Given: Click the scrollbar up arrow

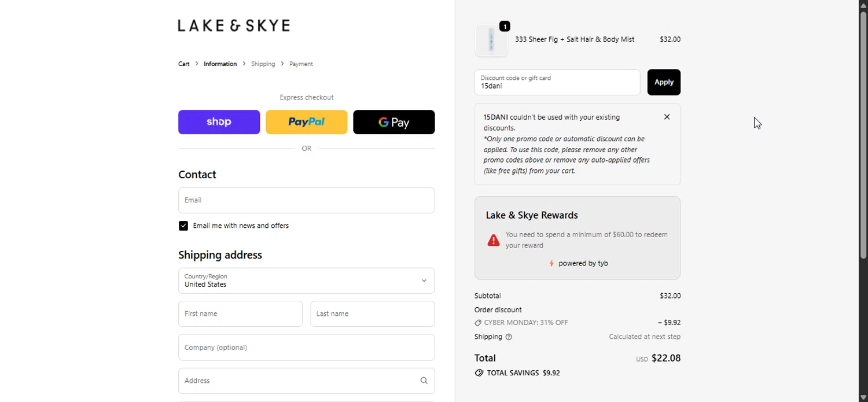Looking at the screenshot, I should pos(863,5).
